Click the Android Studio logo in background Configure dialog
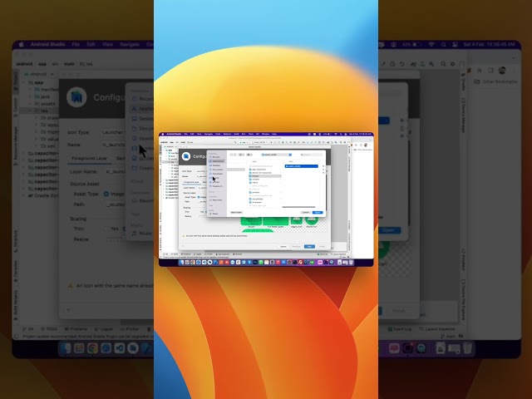This screenshot has width=532, height=399. click(x=76, y=97)
